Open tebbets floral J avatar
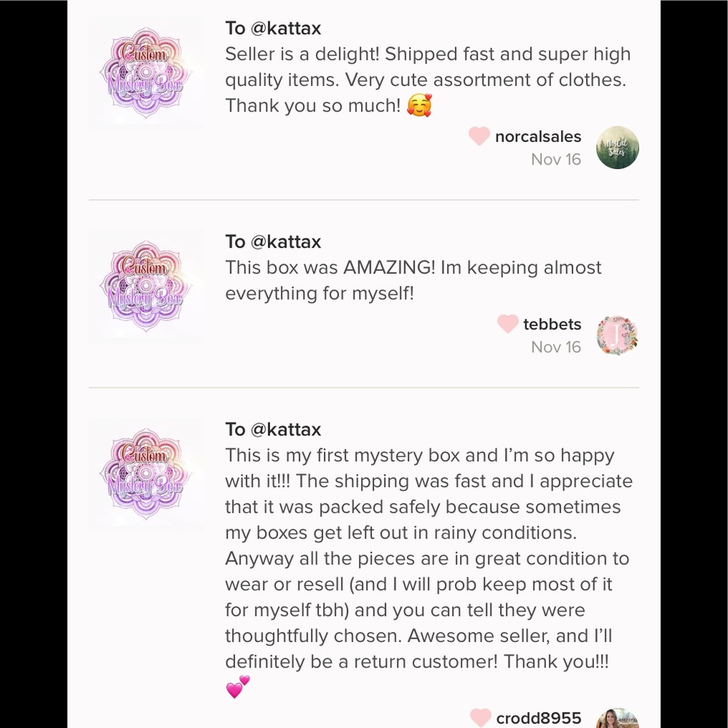Image resolution: width=728 pixels, height=728 pixels. pos(617,336)
